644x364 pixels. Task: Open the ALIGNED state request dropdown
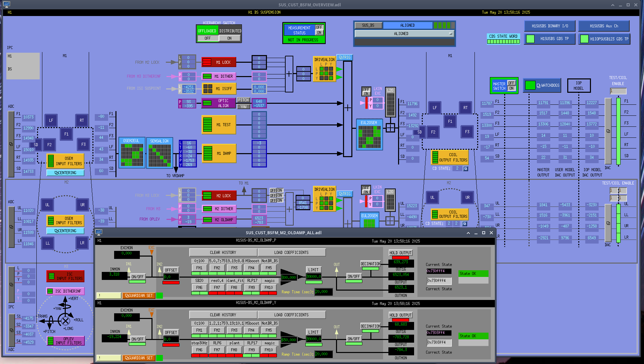(404, 34)
